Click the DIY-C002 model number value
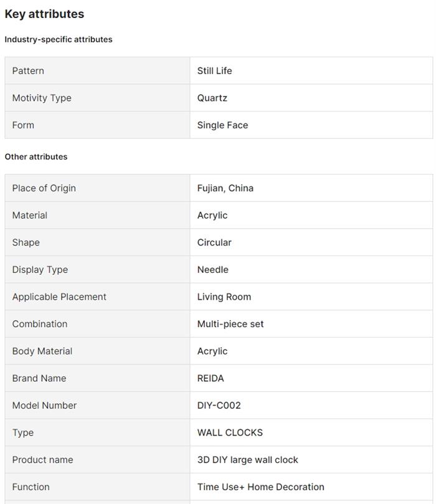Image resolution: width=436 pixels, height=504 pixels. click(219, 406)
